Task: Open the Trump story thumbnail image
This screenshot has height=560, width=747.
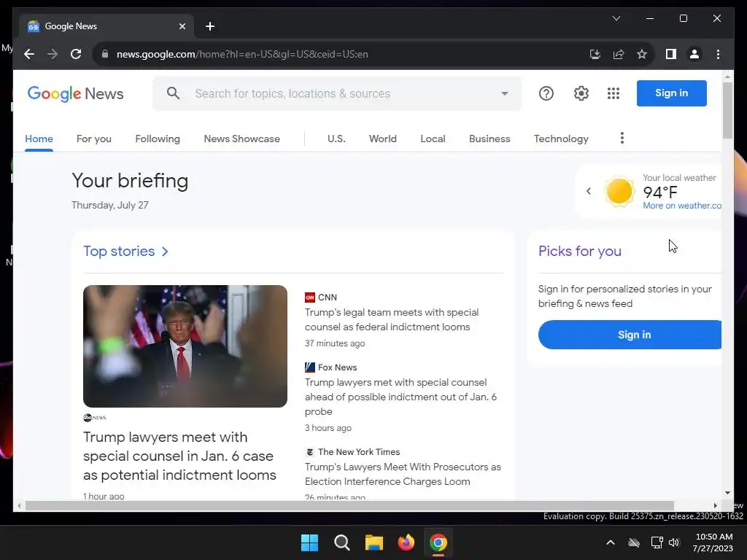Action: pyautogui.click(x=185, y=346)
